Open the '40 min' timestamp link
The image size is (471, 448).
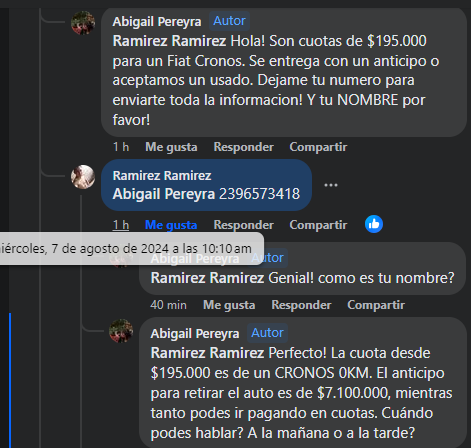pos(168,305)
